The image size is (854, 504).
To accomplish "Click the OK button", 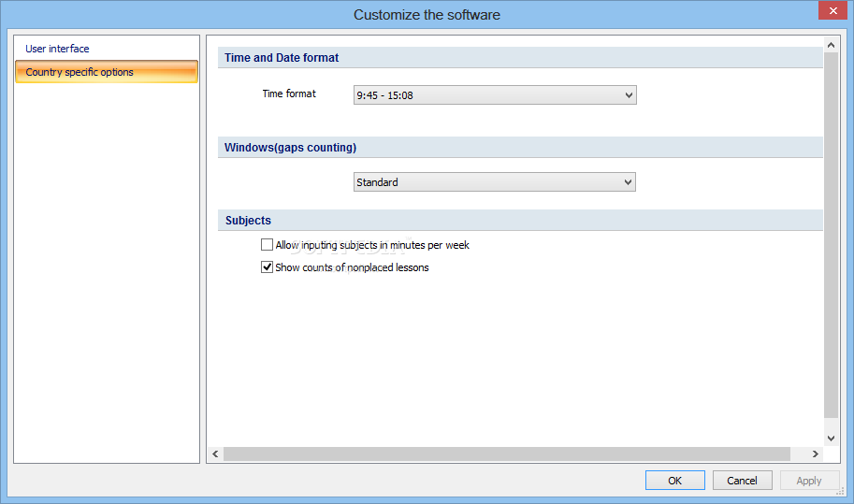I will point(674,481).
